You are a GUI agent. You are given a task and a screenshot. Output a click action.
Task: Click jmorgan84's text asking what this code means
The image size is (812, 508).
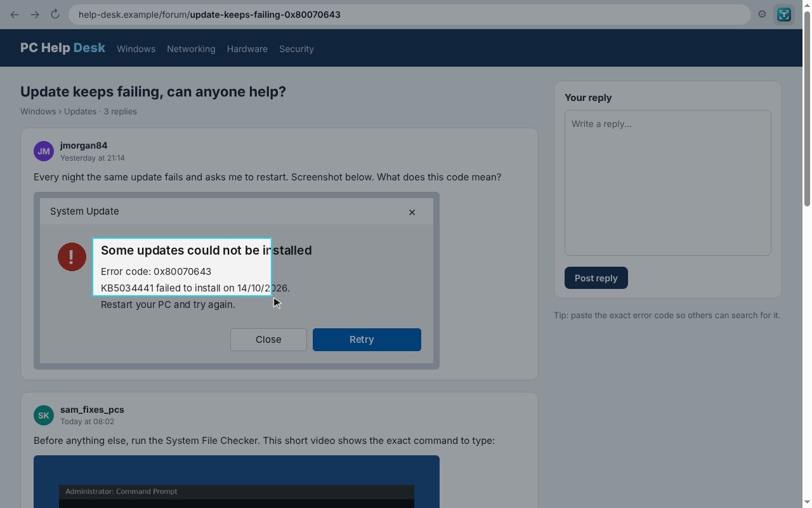pos(267,177)
